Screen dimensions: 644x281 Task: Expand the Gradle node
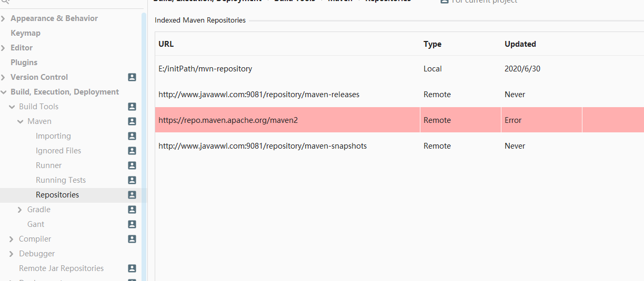tap(20, 210)
